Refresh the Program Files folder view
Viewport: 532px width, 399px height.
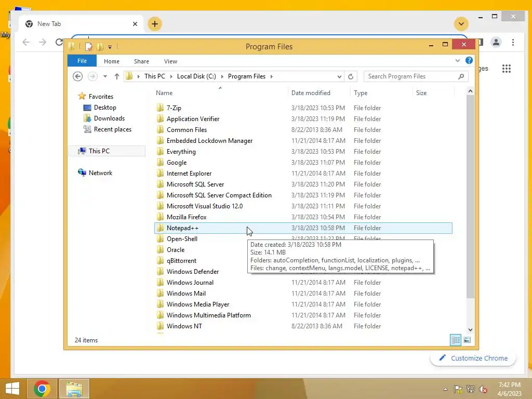(351, 76)
